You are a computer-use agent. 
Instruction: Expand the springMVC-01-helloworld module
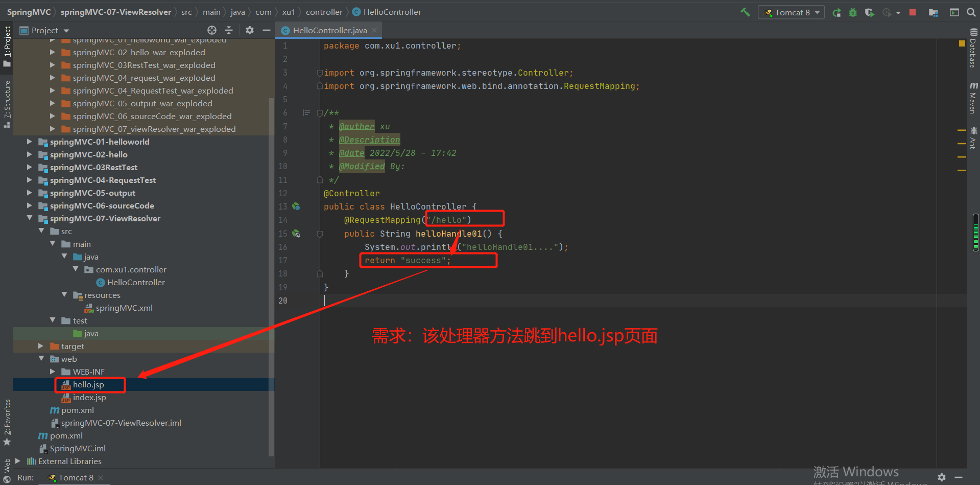pos(29,142)
